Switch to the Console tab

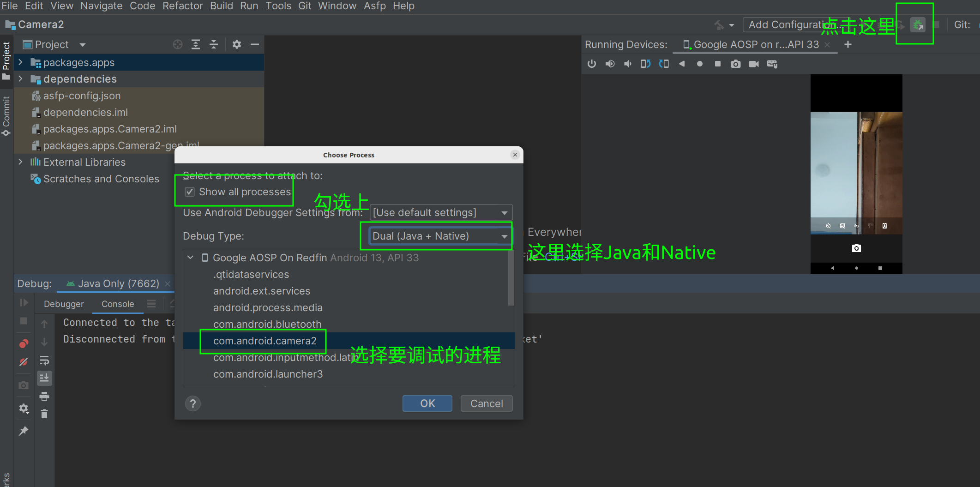[x=117, y=304]
